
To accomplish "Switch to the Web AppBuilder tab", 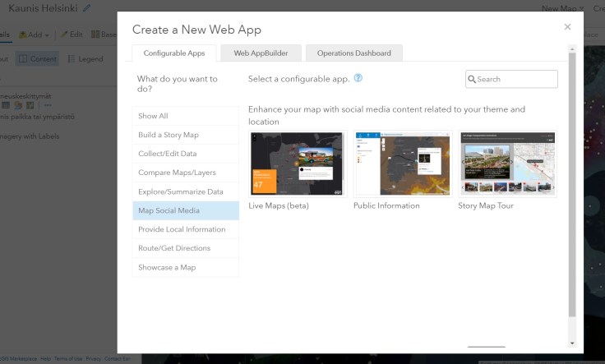I will (261, 53).
